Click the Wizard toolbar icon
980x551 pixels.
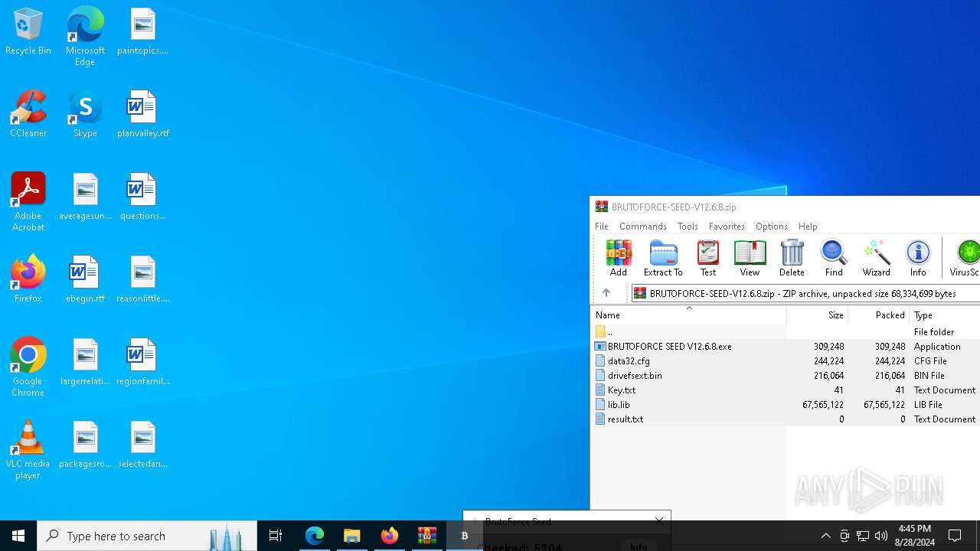[876, 258]
